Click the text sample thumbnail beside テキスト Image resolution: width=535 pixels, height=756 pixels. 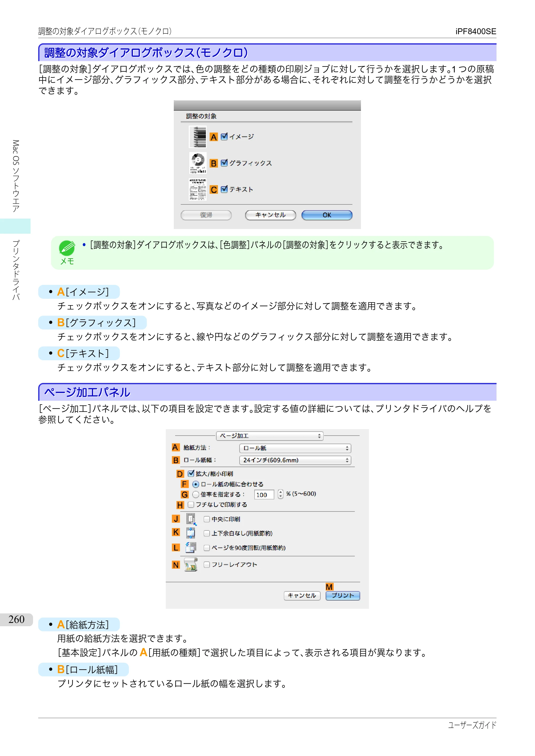198,189
